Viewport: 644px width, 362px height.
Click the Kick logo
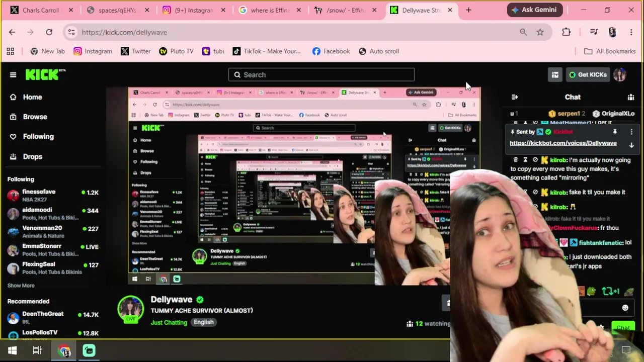[45, 74]
